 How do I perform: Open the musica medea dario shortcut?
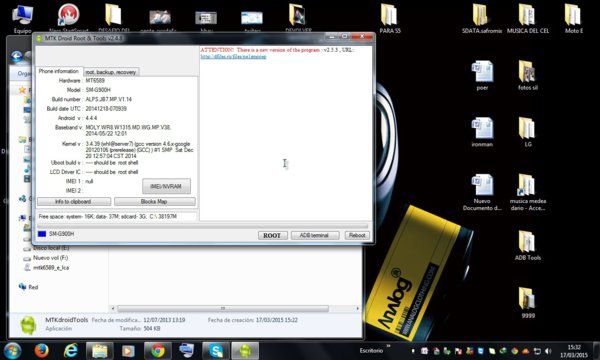click(528, 192)
